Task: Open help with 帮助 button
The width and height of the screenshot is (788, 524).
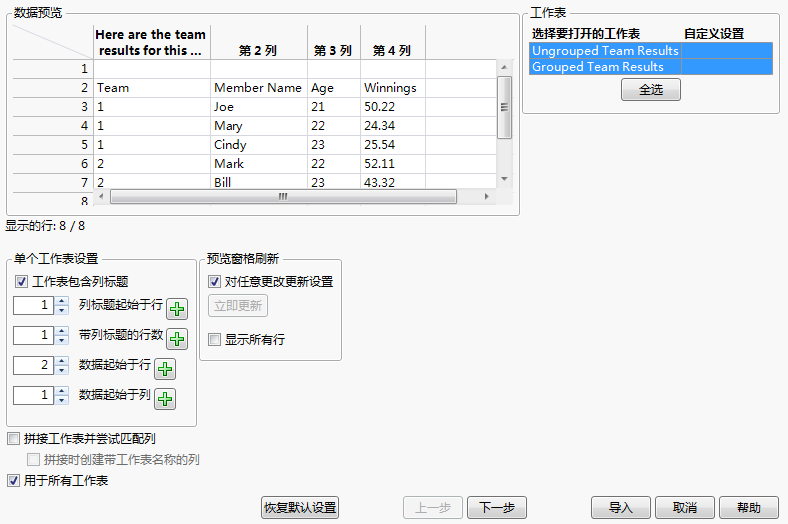Action: click(x=749, y=507)
